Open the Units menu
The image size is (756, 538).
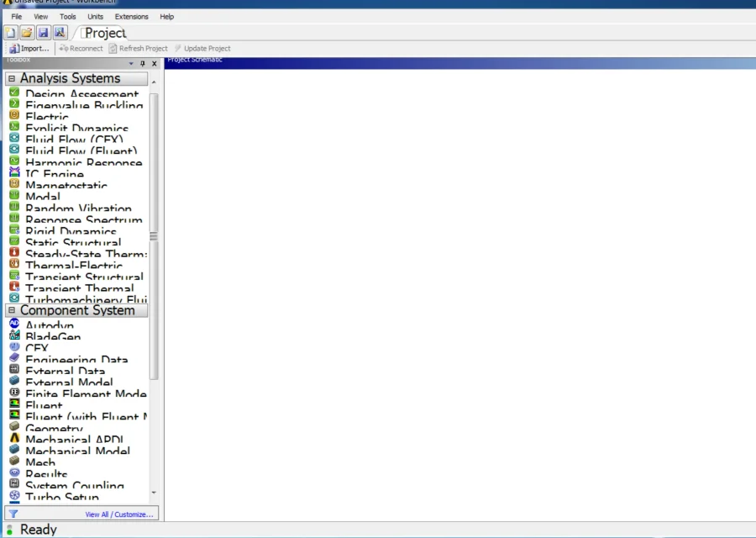pos(95,17)
